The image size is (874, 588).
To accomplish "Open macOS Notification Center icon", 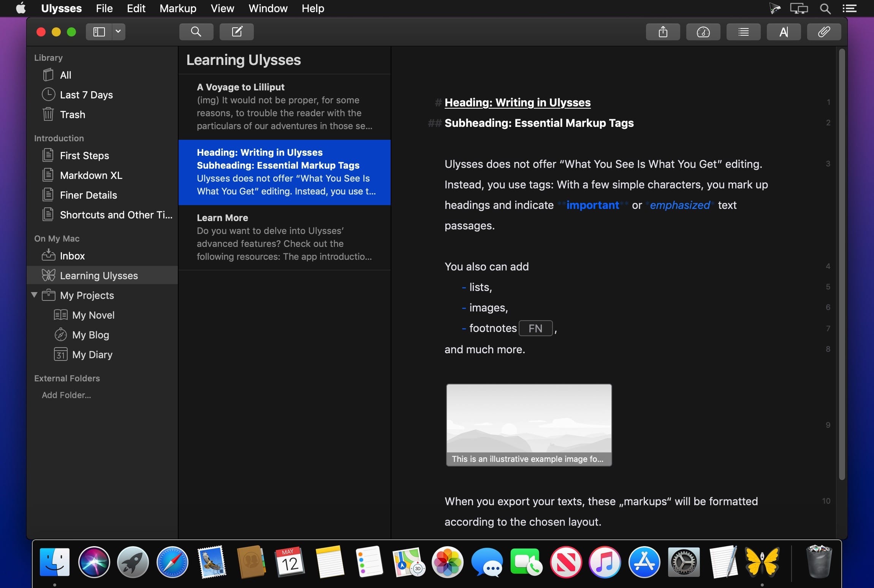I will coord(849,8).
